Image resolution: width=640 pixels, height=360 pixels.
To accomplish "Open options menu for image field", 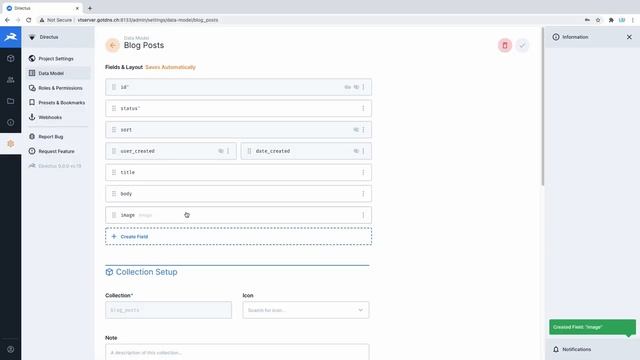I will pyautogui.click(x=363, y=215).
